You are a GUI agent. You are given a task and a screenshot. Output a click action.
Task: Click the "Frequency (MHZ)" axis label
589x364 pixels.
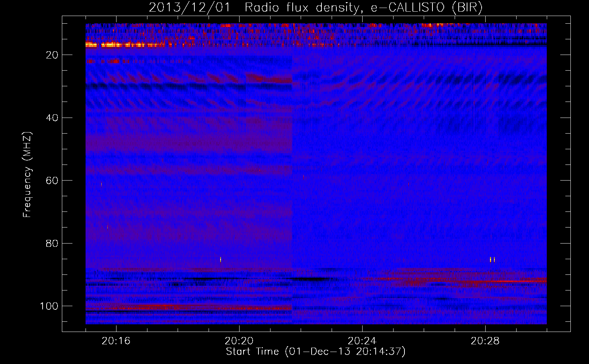click(28, 174)
